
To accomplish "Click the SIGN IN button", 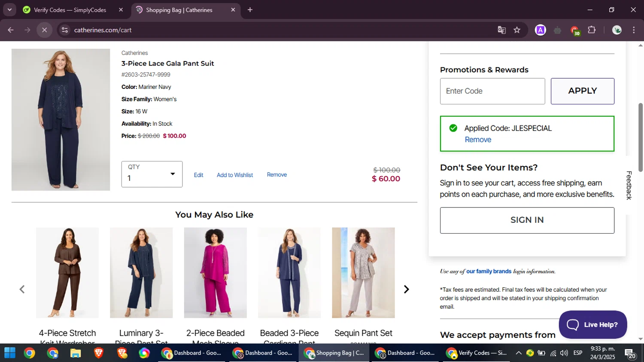I will pyautogui.click(x=527, y=220).
